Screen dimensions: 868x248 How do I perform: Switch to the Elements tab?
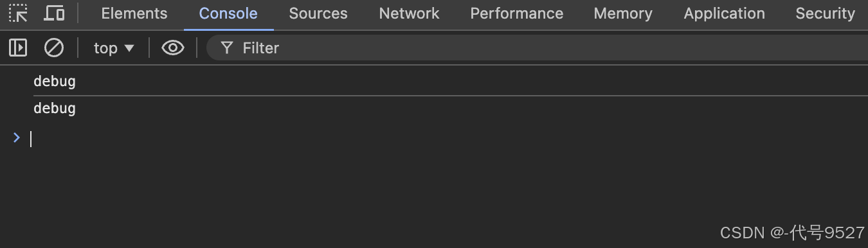click(x=134, y=13)
